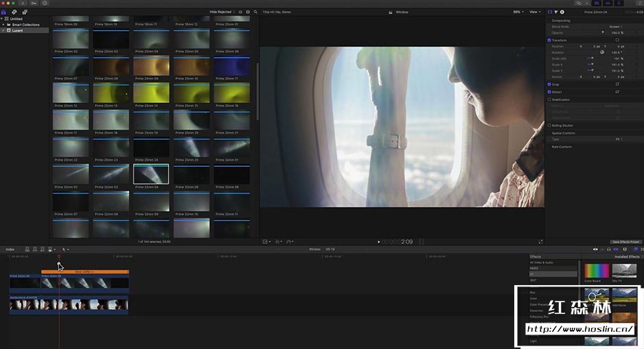644x349 pixels.
Task: Open the clip appearance filmstrip icon
Action: click(248, 12)
